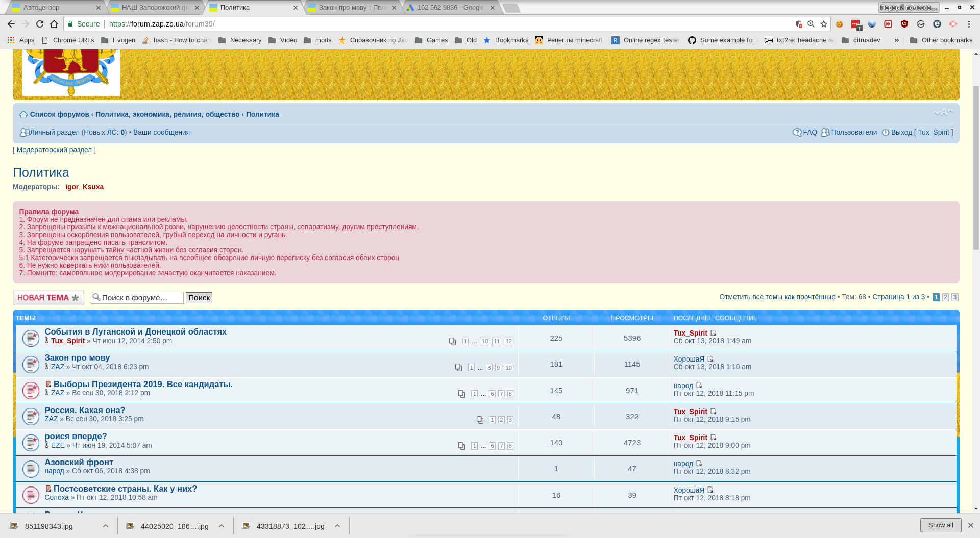This screenshot has height=538, width=980.
Task: Go to page 2 of topic list
Action: pyautogui.click(x=945, y=297)
